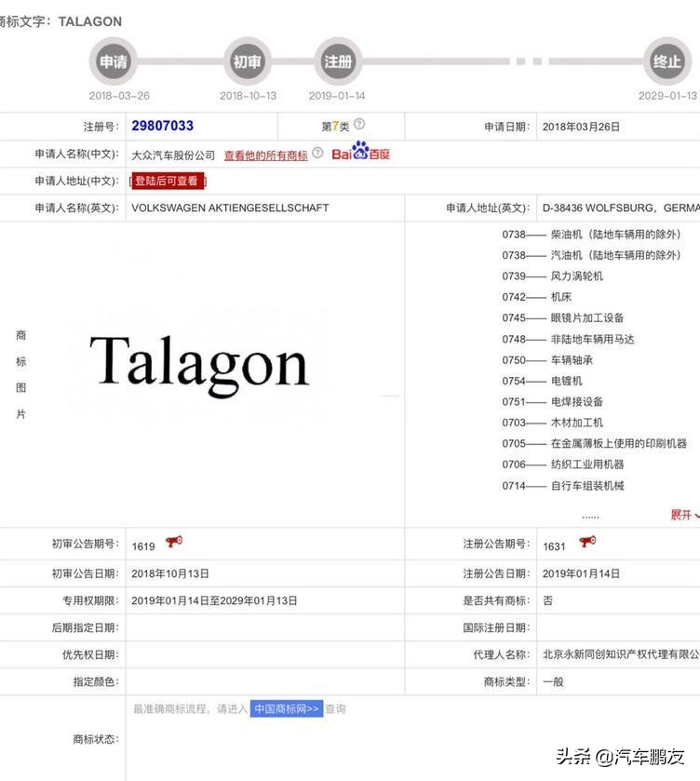This screenshot has height=781, width=700.
Task: Click goods item 0742 机床
Action: pos(536,297)
